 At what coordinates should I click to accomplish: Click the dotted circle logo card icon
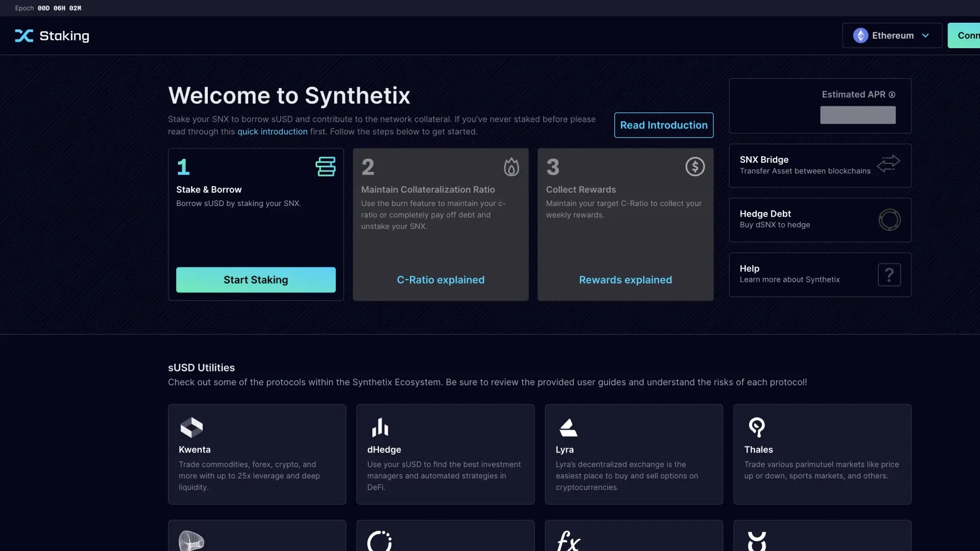pos(380,541)
